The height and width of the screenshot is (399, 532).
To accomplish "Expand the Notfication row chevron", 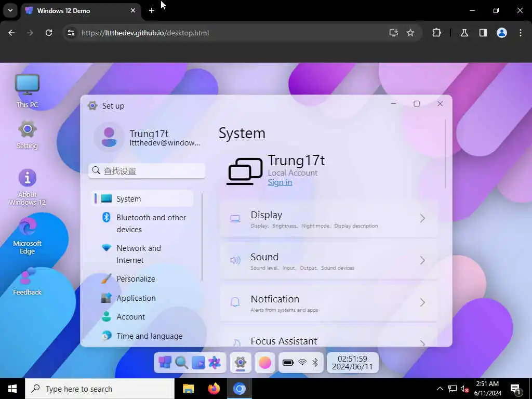I will 422,302.
